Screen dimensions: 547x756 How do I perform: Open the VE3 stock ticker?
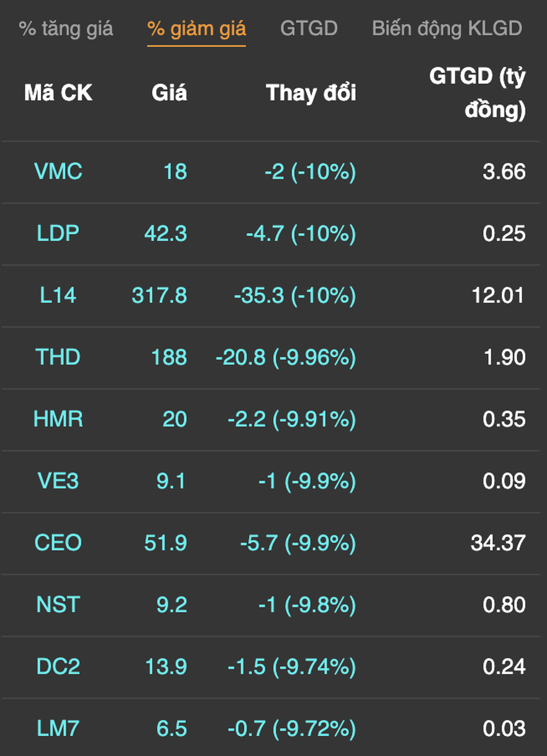[x=58, y=481]
